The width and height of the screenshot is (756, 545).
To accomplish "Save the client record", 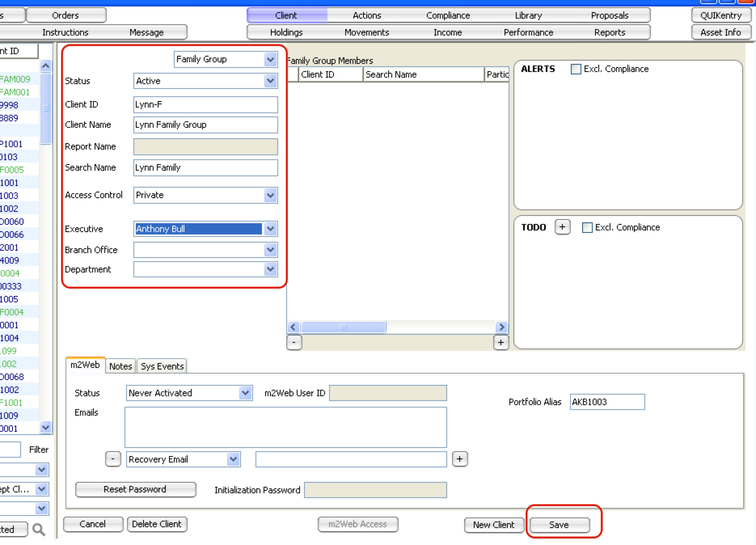I will tap(559, 525).
